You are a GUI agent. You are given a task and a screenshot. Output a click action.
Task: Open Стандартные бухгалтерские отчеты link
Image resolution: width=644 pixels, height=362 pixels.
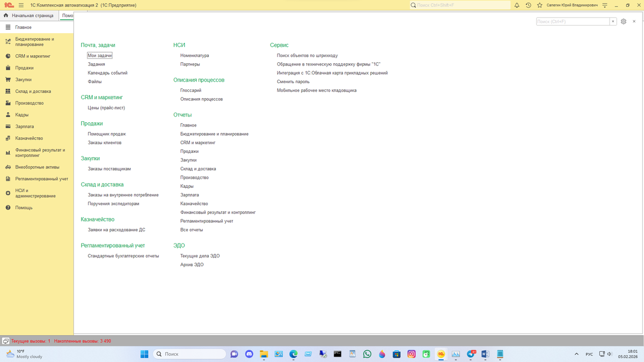(123, 256)
